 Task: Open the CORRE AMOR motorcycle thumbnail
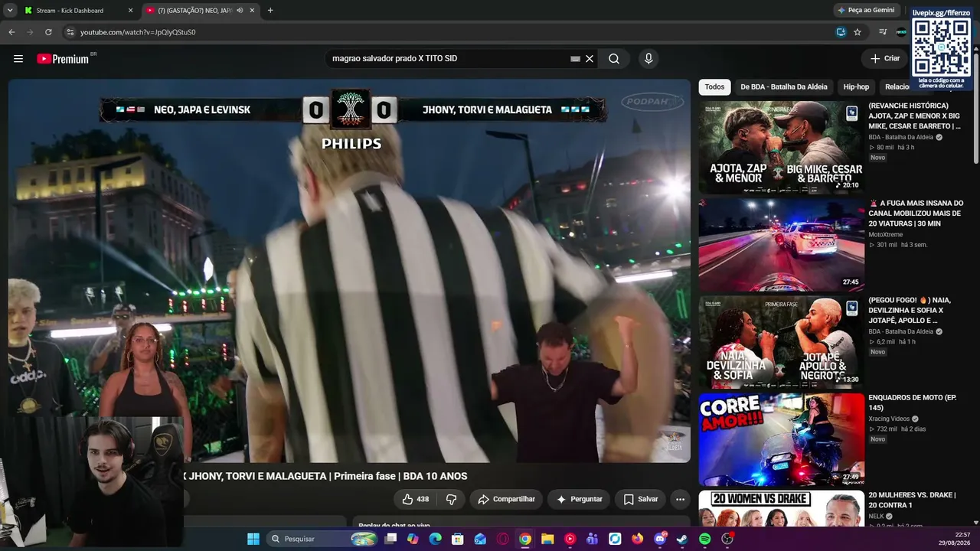point(781,440)
